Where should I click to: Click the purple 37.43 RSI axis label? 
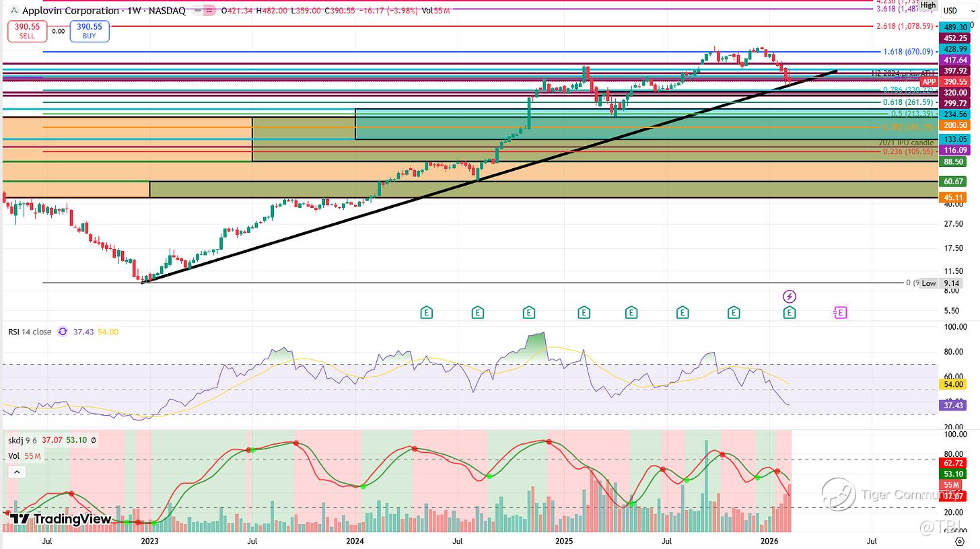coord(954,405)
